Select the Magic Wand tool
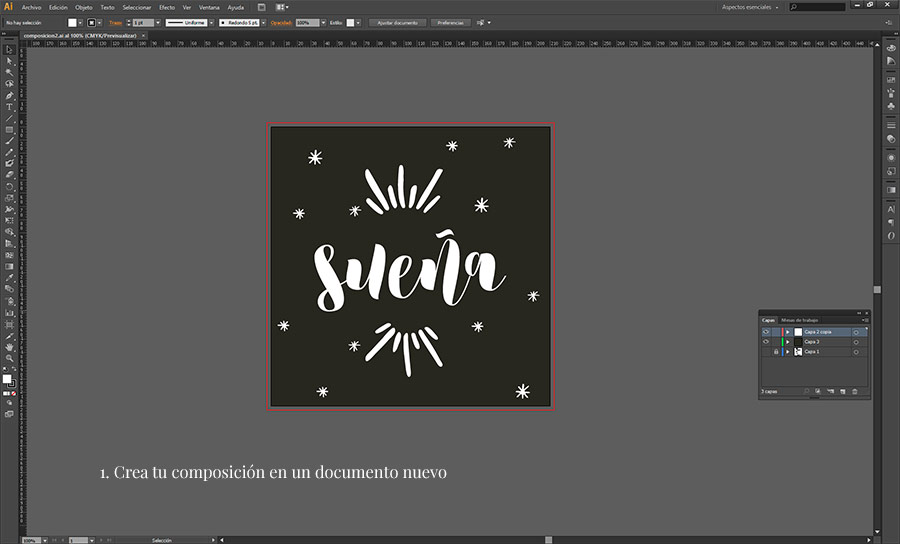 coord(9,72)
